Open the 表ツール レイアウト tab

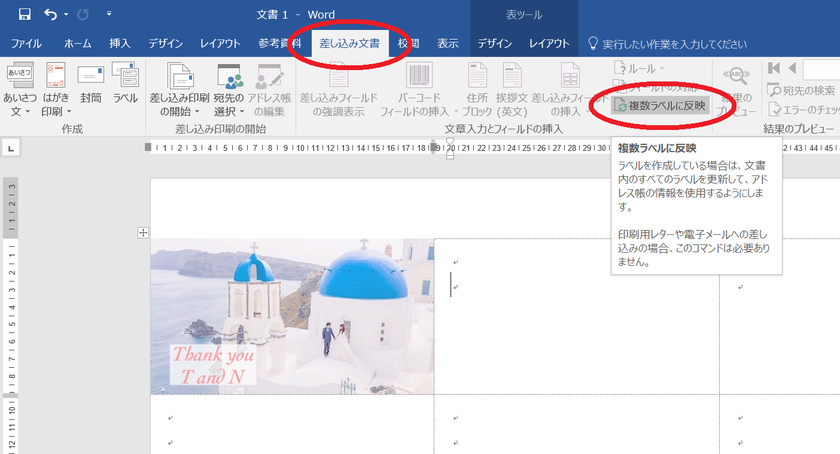click(x=549, y=43)
